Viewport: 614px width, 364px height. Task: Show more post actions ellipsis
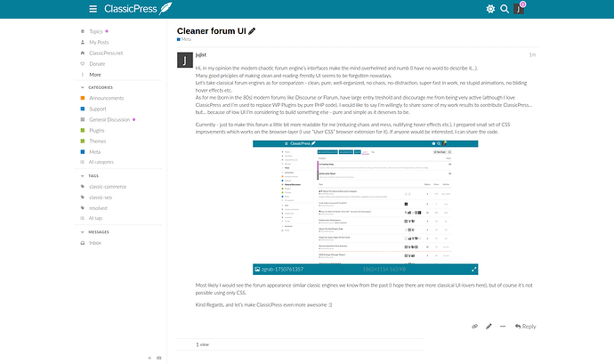503,327
